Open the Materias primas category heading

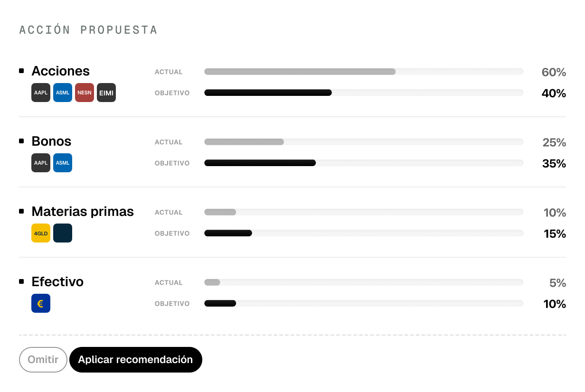pyautogui.click(x=83, y=212)
